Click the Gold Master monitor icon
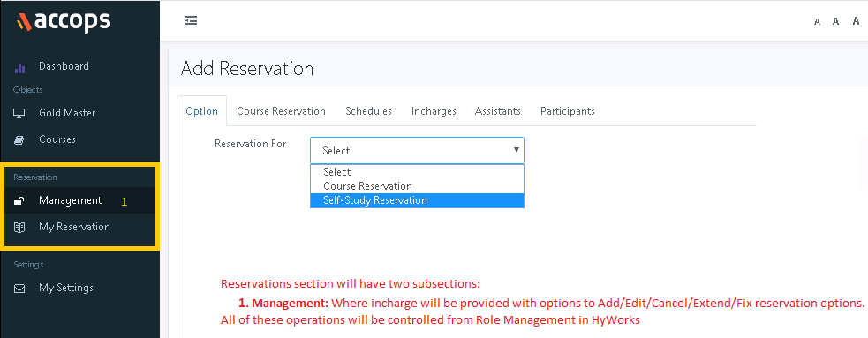Image resolution: width=868 pixels, height=338 pixels. 19,114
